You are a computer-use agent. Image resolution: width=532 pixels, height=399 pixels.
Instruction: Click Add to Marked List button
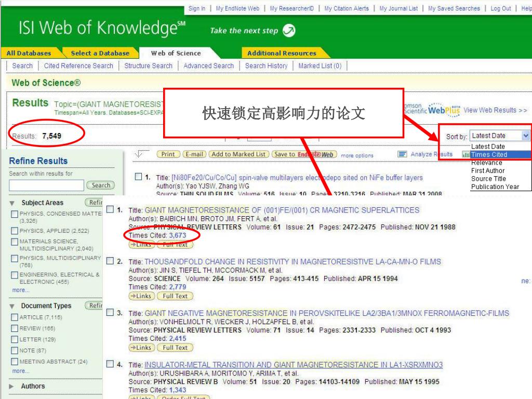coord(238,154)
